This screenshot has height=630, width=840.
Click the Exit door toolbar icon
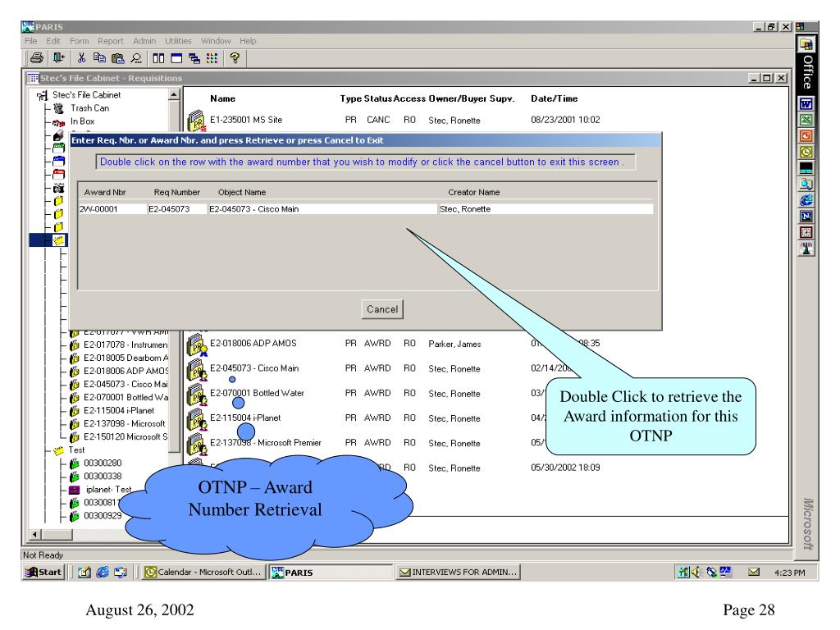pyautogui.click(x=58, y=58)
